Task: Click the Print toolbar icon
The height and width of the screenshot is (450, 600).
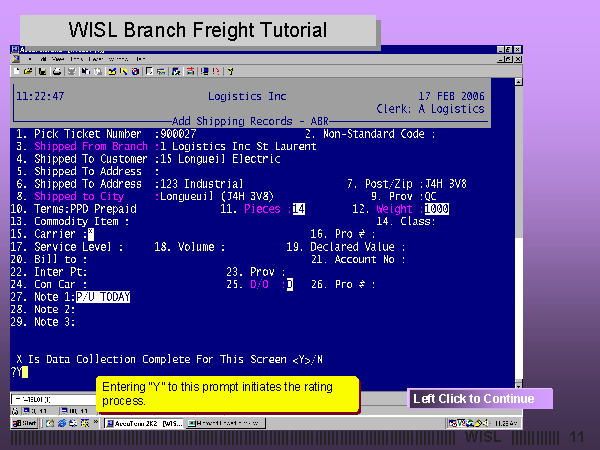Action: coord(57,71)
